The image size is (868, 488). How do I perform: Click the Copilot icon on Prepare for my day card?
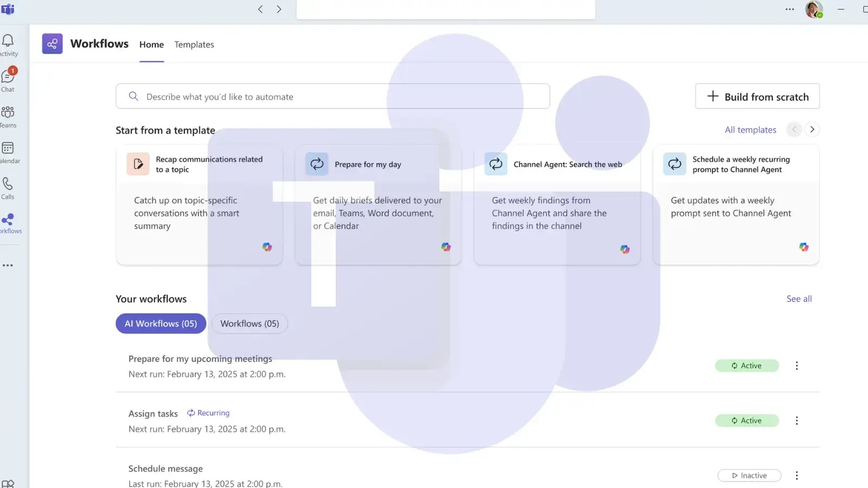(446, 247)
